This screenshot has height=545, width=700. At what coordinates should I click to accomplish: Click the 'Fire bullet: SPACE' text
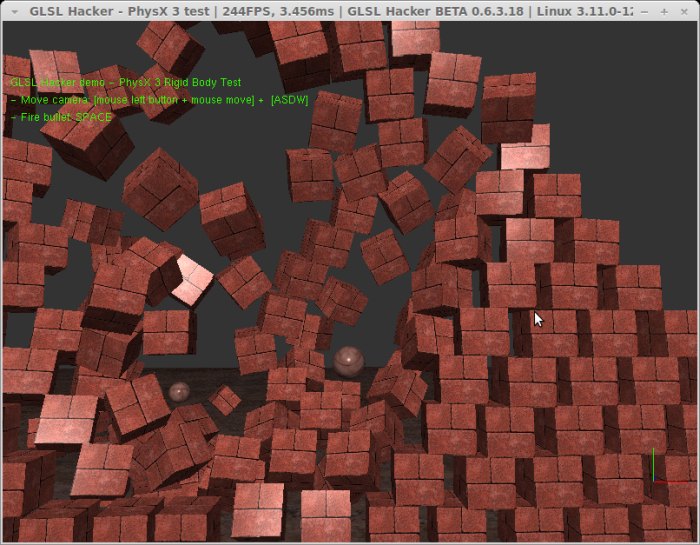[61, 117]
